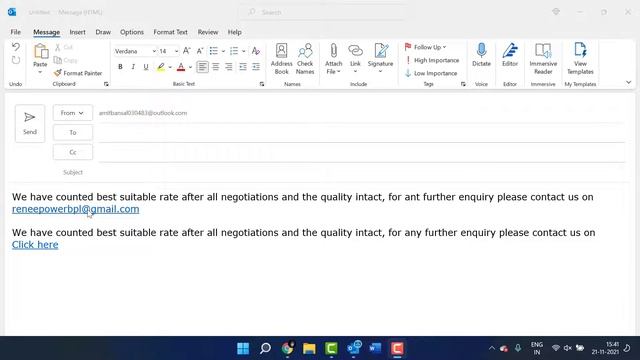Screen dimensions: 640x360
Task: Open the Editor proofing tool
Action: [510, 55]
